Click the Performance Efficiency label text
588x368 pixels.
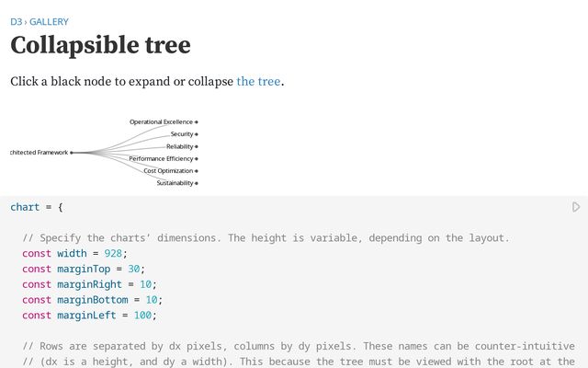point(161,158)
